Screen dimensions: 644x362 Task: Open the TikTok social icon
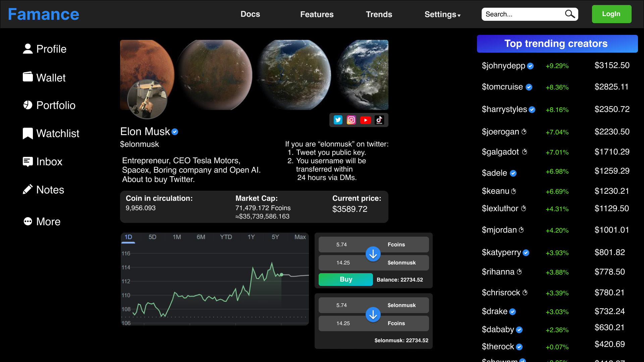point(379,120)
